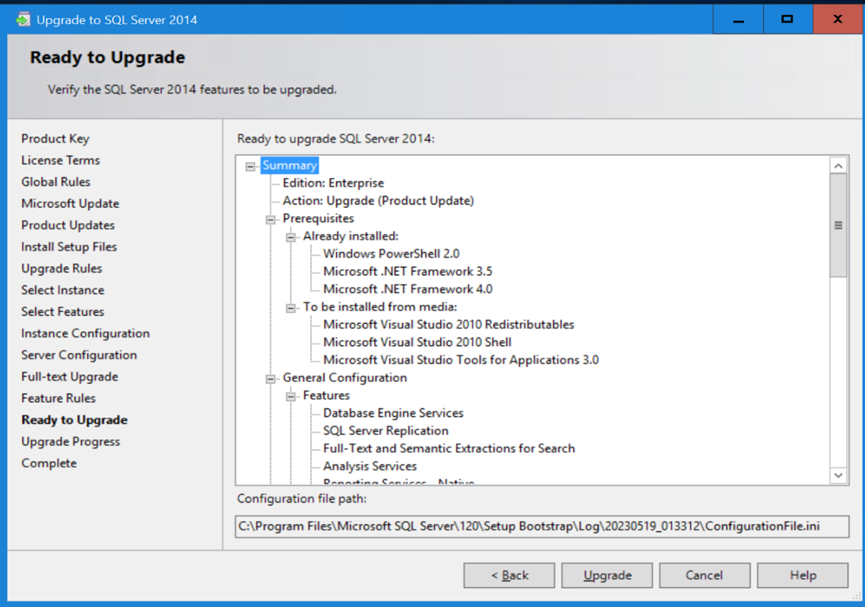Image resolution: width=865 pixels, height=607 pixels.
Task: Click the License Terms step
Action: point(61,160)
